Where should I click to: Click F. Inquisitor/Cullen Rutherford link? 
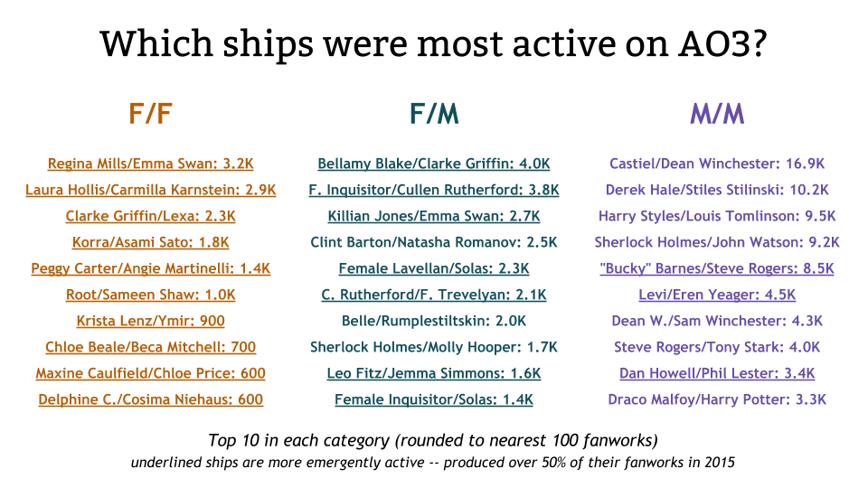(x=434, y=190)
